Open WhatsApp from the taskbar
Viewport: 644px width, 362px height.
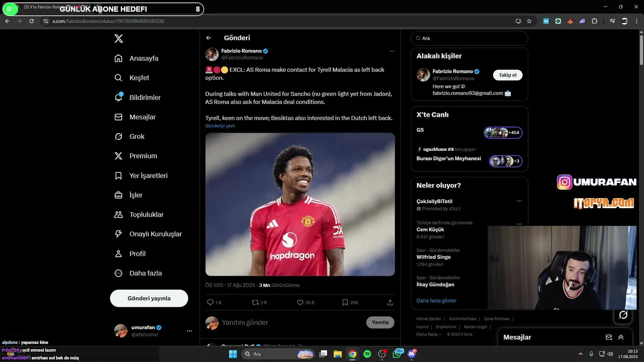397,354
